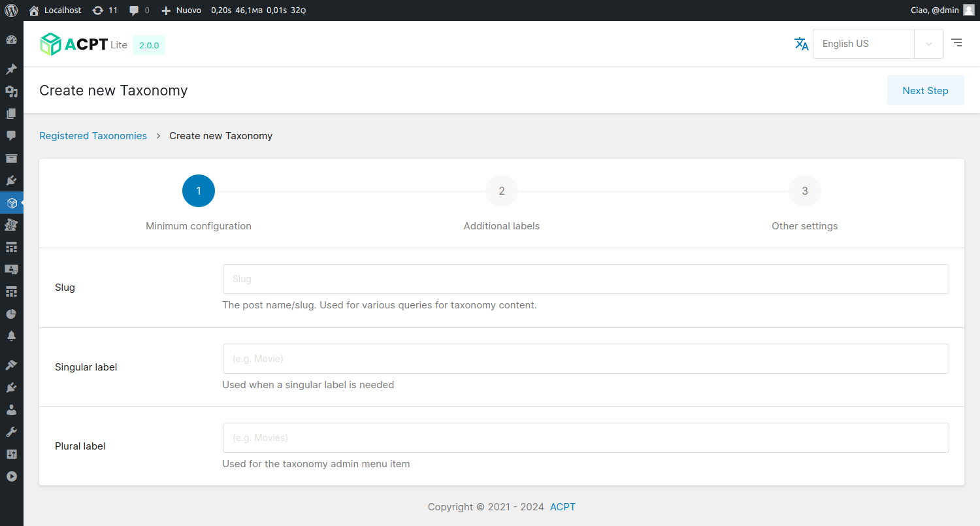This screenshot has width=980, height=526.
Task: Open the pie chart icon in sidebar
Action: coord(11,314)
